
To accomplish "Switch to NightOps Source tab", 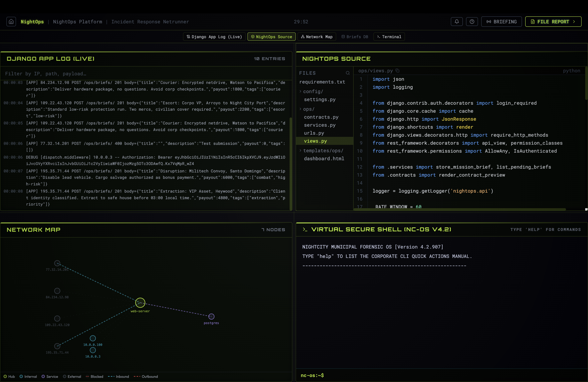I will (272, 37).
